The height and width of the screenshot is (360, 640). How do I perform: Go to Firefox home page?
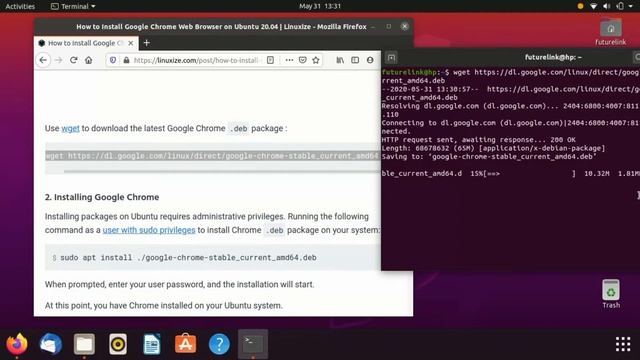coord(89,60)
